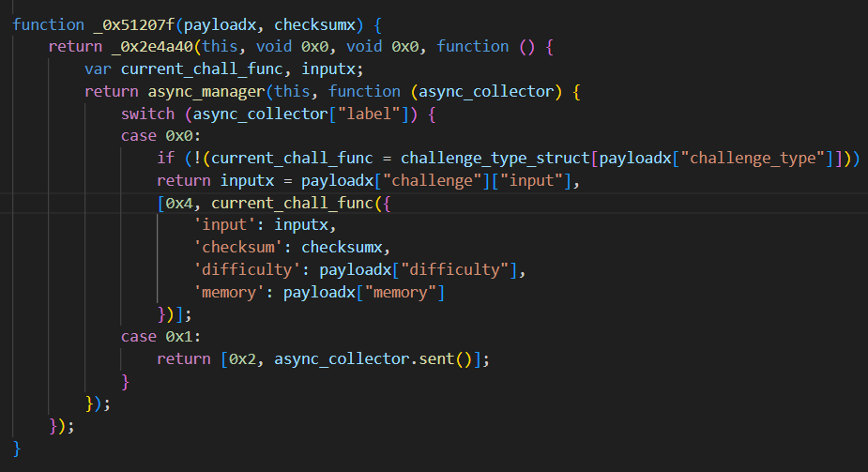Select the double-quoted "memory" string index
868x472 pixels.
pyautogui.click(x=401, y=293)
